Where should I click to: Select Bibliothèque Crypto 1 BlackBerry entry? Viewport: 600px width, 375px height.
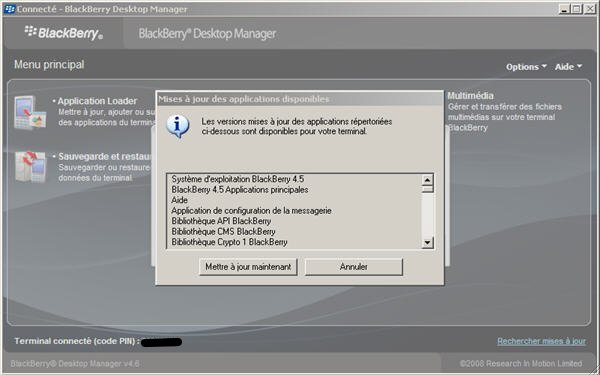point(229,242)
